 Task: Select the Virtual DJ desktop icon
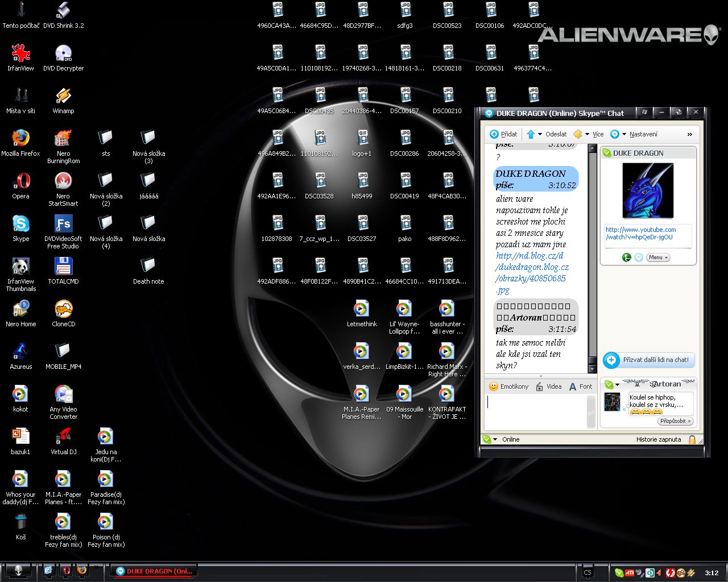[63, 442]
